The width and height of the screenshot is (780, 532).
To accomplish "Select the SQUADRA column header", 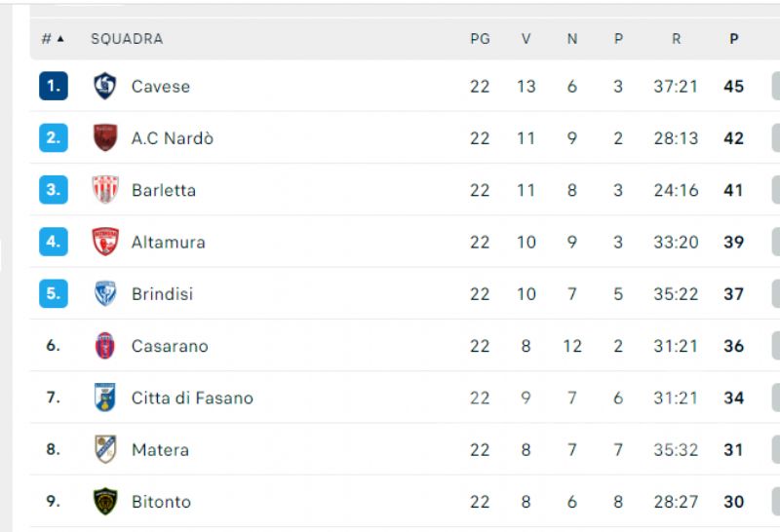I will click(127, 39).
